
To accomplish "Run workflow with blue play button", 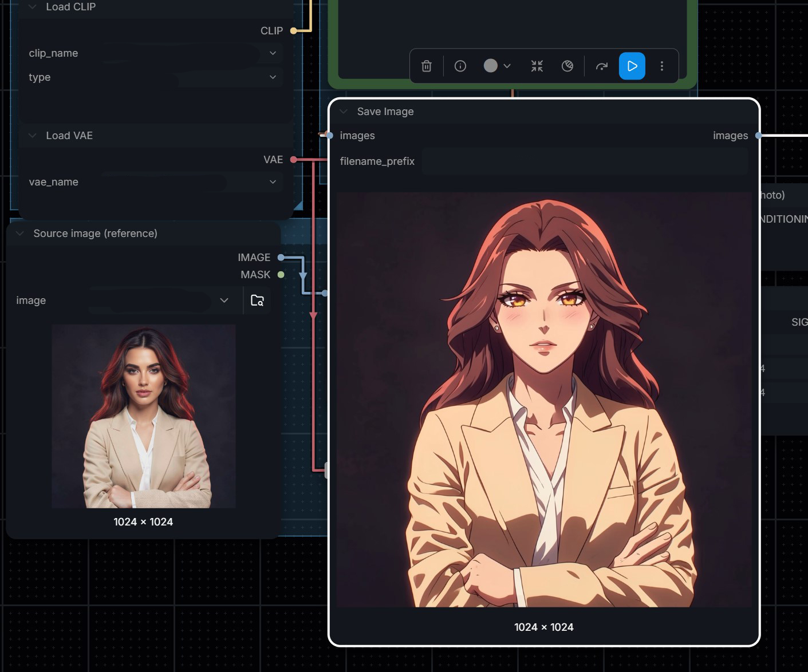I will [x=632, y=66].
